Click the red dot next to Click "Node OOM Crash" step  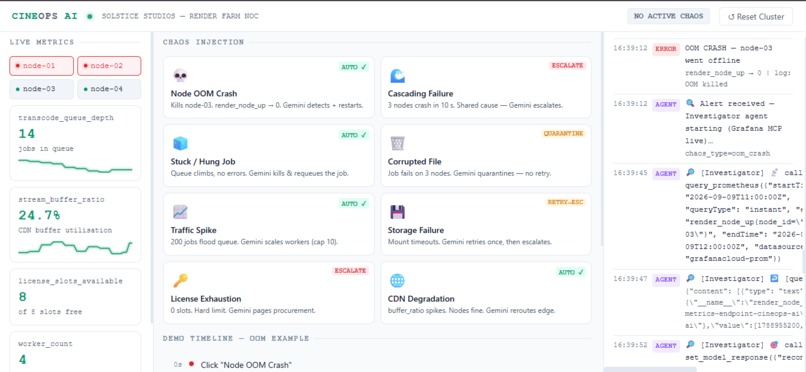[x=191, y=364]
